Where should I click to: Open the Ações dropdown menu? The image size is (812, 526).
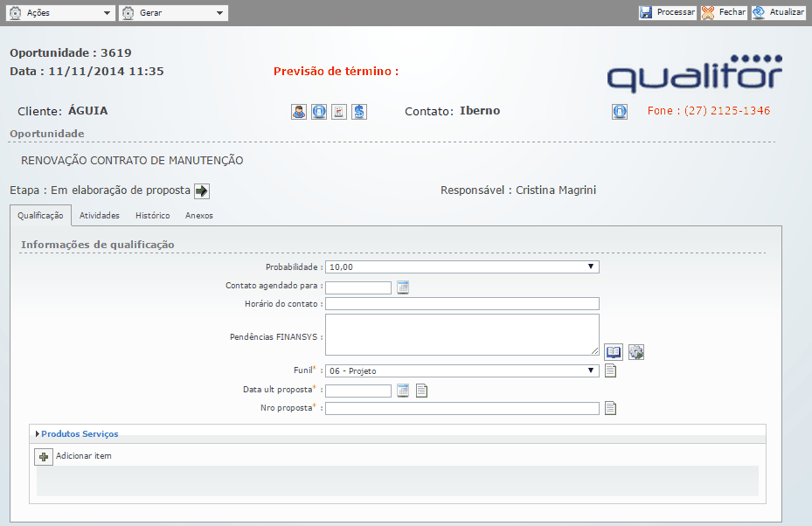[60, 13]
